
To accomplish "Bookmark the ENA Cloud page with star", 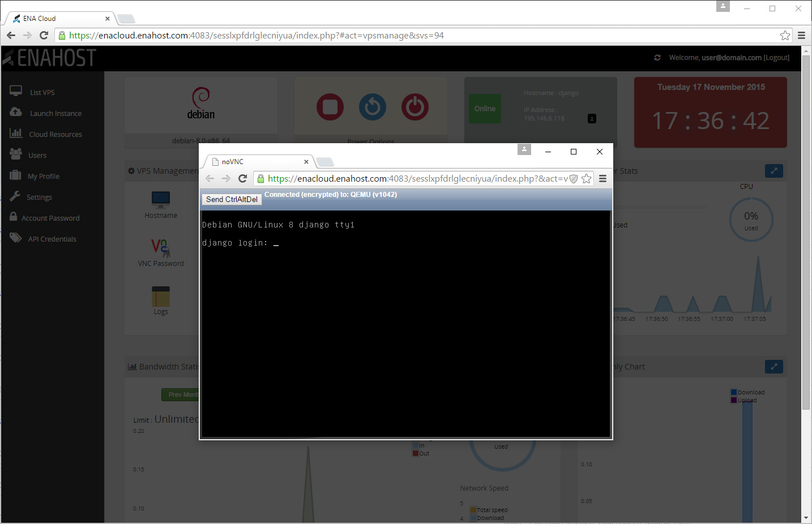I will click(785, 35).
